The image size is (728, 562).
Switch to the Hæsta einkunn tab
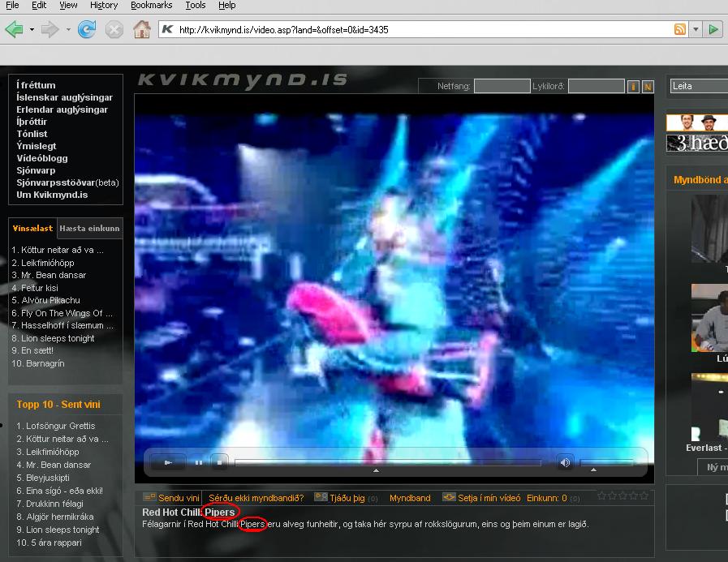(x=89, y=229)
